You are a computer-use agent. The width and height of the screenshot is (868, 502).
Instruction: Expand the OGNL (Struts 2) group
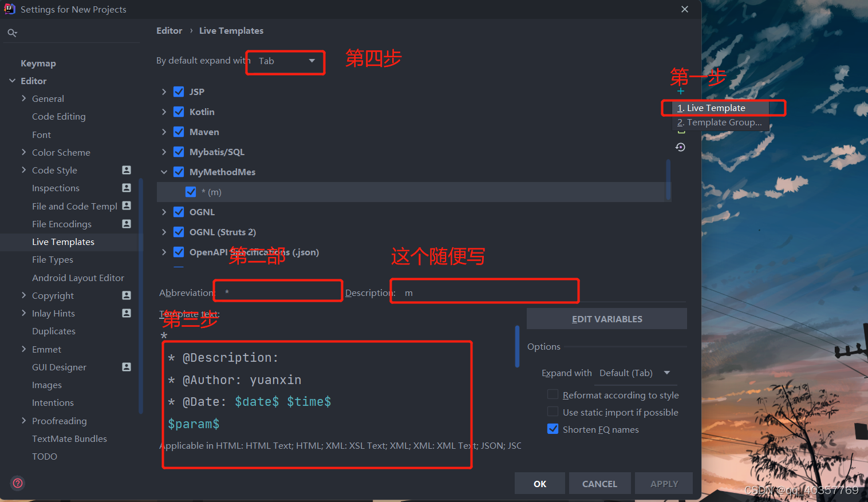tap(164, 232)
